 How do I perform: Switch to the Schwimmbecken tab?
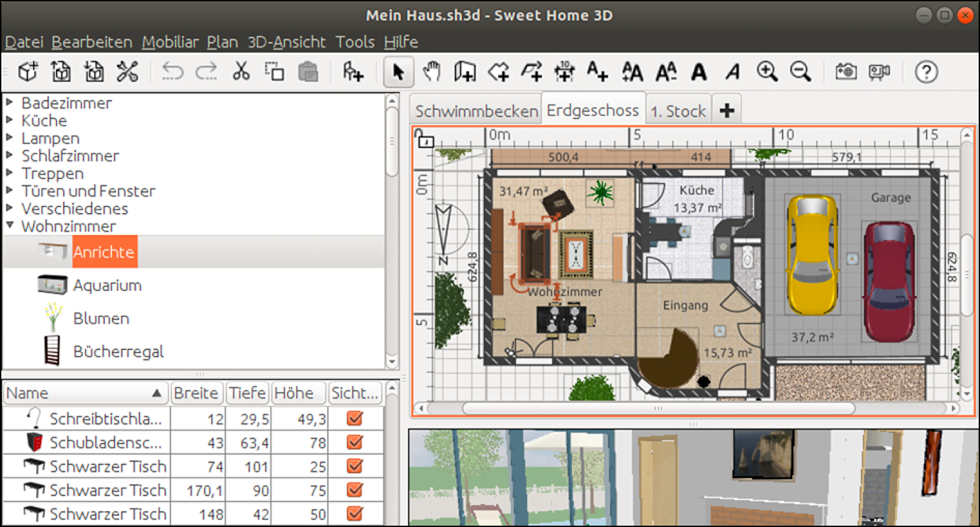pos(475,111)
